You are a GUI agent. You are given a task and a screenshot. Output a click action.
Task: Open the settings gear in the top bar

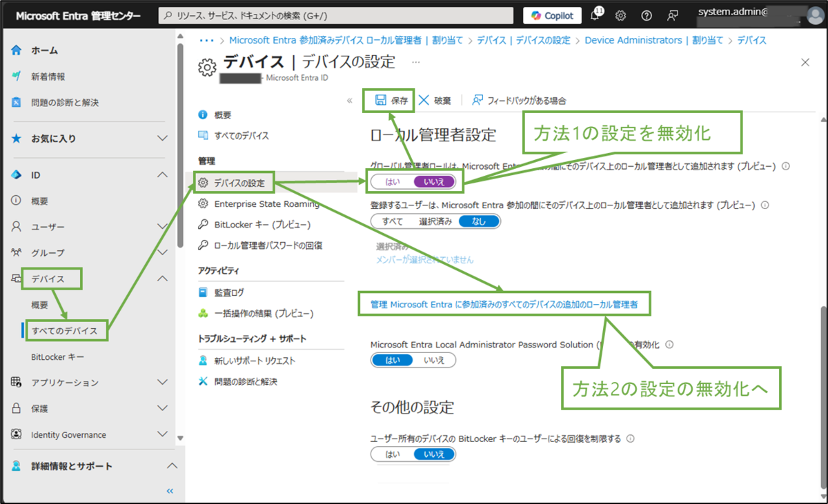tap(620, 15)
